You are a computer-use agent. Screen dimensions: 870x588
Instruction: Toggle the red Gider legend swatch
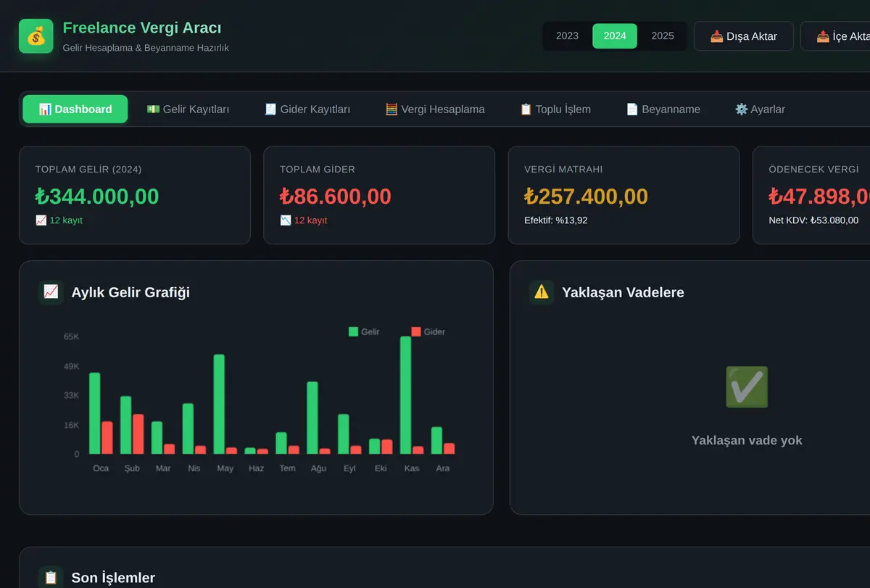tap(416, 331)
